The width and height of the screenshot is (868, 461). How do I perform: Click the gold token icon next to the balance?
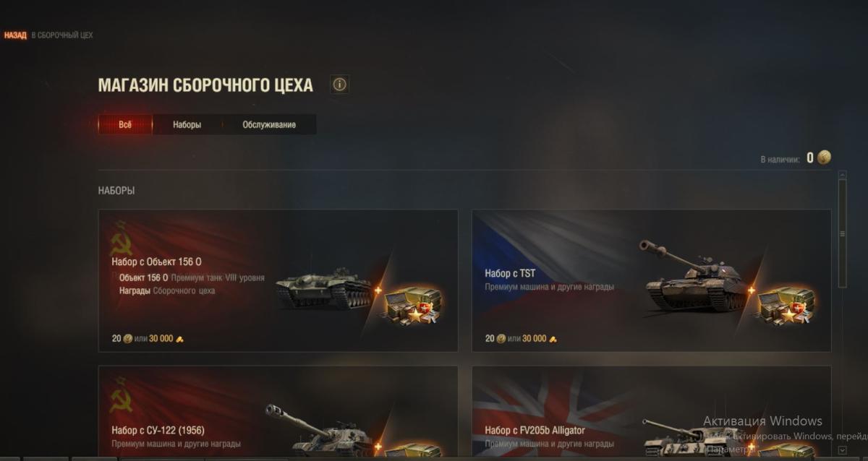824,158
